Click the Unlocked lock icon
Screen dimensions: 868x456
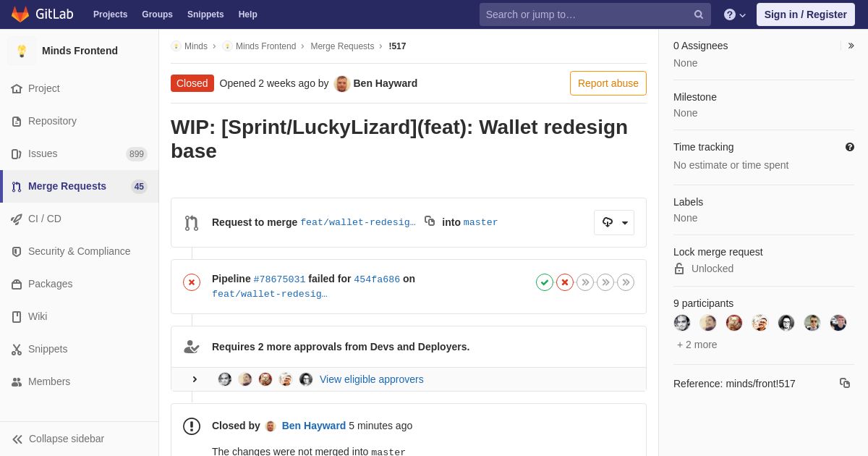(x=679, y=269)
